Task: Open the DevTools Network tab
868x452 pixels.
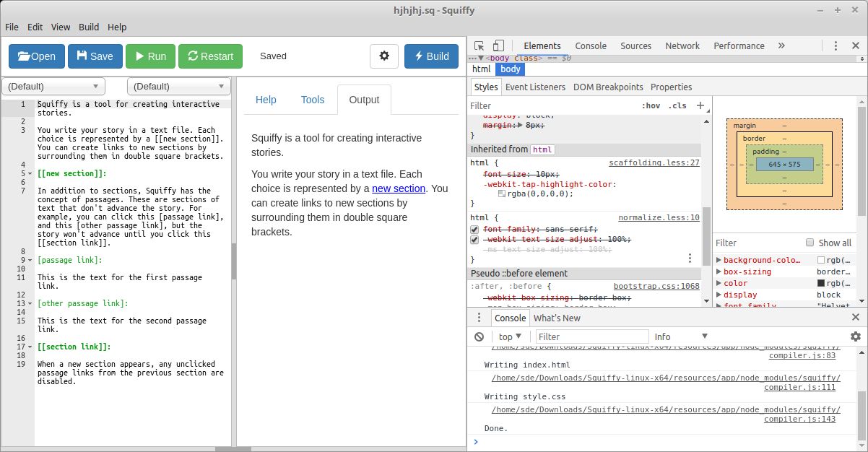Action: click(x=682, y=45)
